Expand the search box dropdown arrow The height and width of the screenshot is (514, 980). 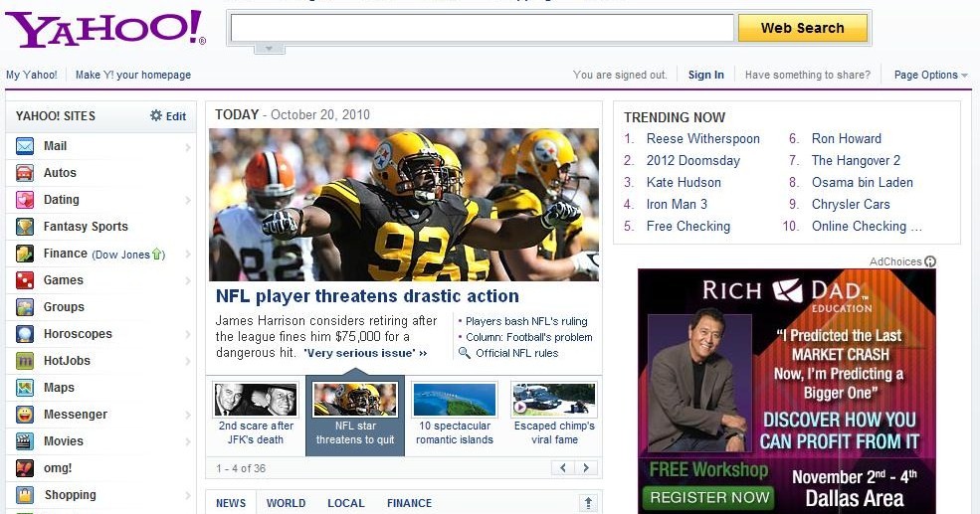[x=269, y=49]
